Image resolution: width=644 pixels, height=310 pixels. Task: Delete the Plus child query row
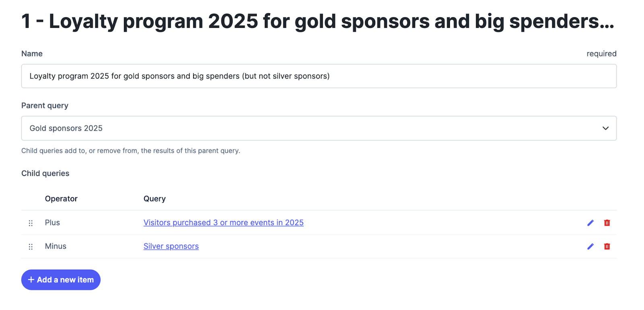[x=607, y=223]
